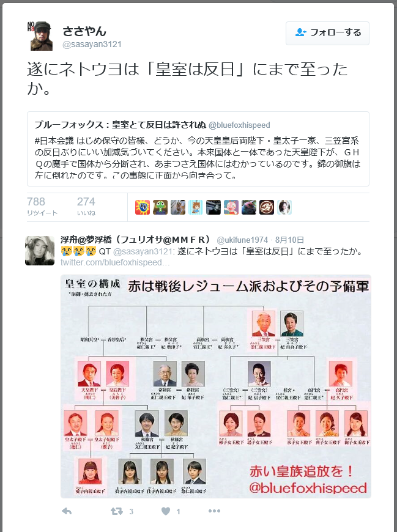Click the last liker avatar showing a woman

point(284,207)
